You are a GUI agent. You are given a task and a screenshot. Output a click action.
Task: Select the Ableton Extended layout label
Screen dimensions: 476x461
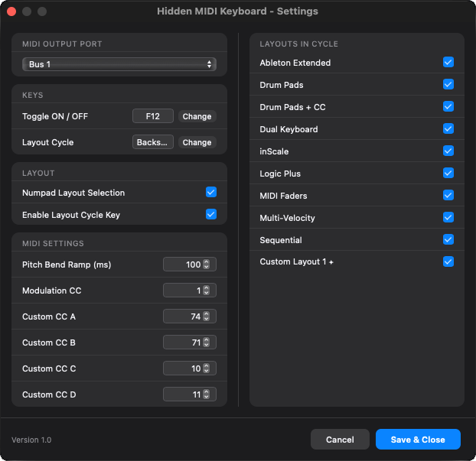pos(295,63)
